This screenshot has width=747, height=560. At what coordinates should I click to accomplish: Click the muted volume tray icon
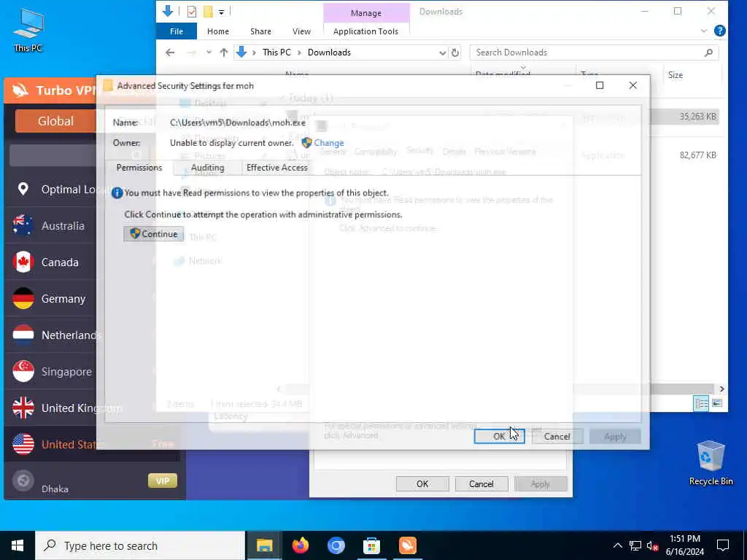(x=652, y=545)
